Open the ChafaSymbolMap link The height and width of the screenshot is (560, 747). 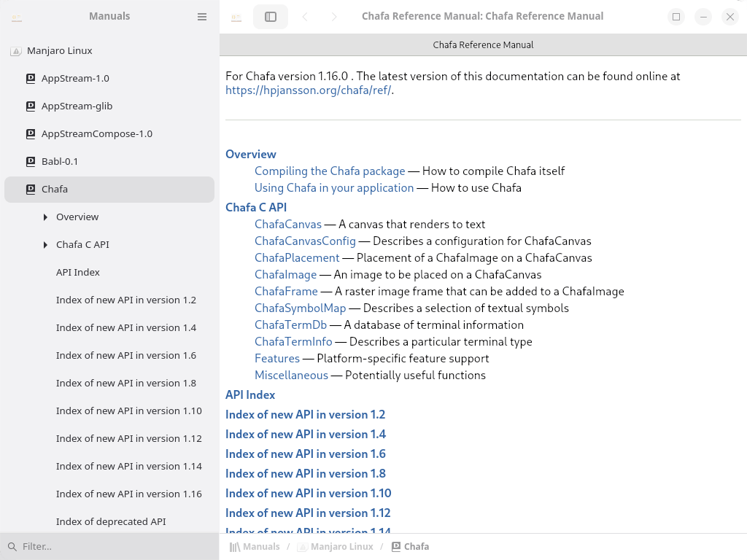point(300,308)
